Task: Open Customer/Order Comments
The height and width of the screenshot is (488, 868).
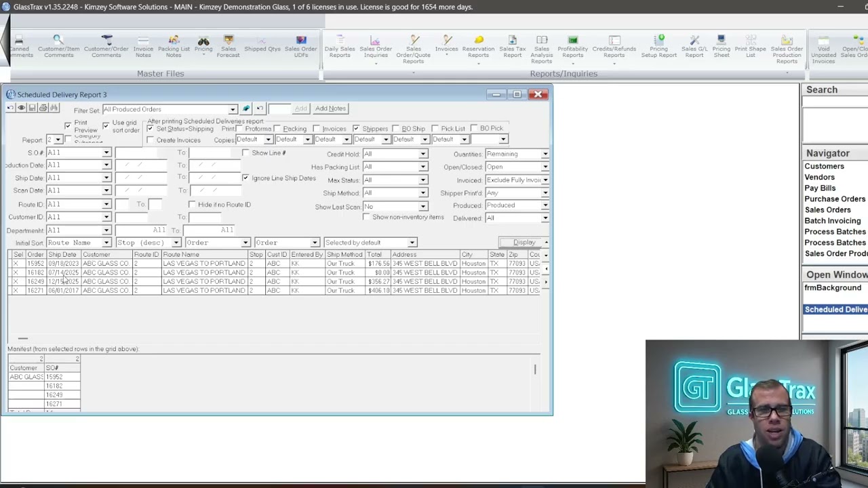Action: (106, 46)
